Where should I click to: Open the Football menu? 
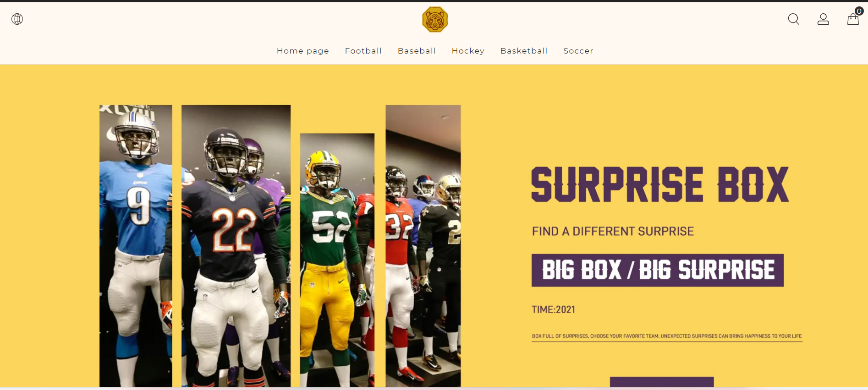pyautogui.click(x=363, y=51)
